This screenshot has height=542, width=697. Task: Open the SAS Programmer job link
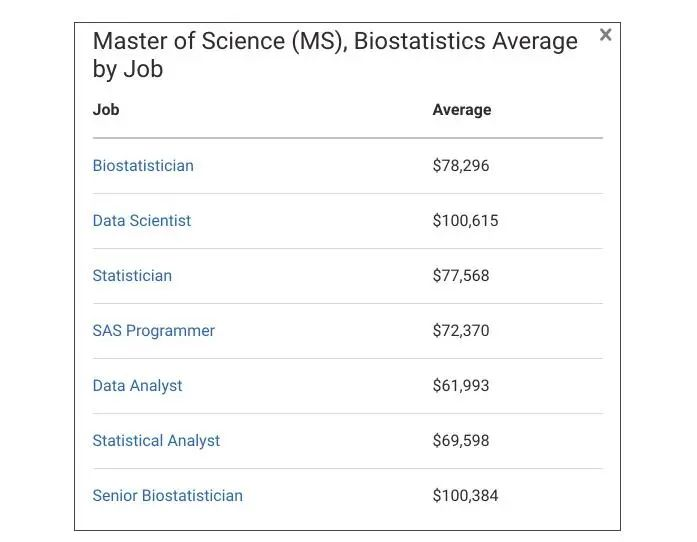153,331
